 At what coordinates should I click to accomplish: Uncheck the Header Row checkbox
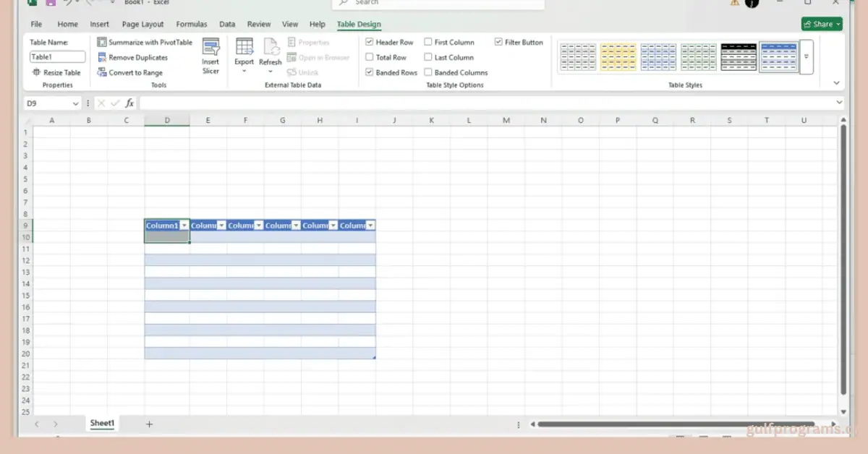click(370, 43)
